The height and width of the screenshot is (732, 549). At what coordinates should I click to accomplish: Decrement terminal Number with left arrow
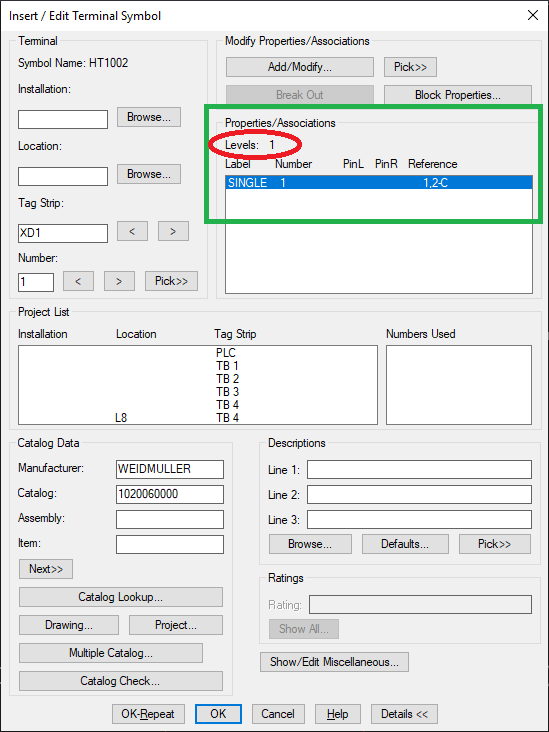(x=78, y=281)
